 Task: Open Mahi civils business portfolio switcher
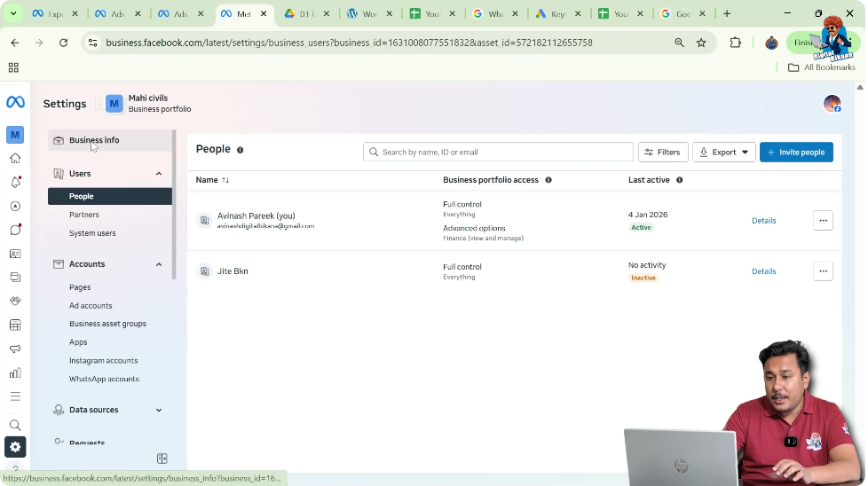point(148,104)
